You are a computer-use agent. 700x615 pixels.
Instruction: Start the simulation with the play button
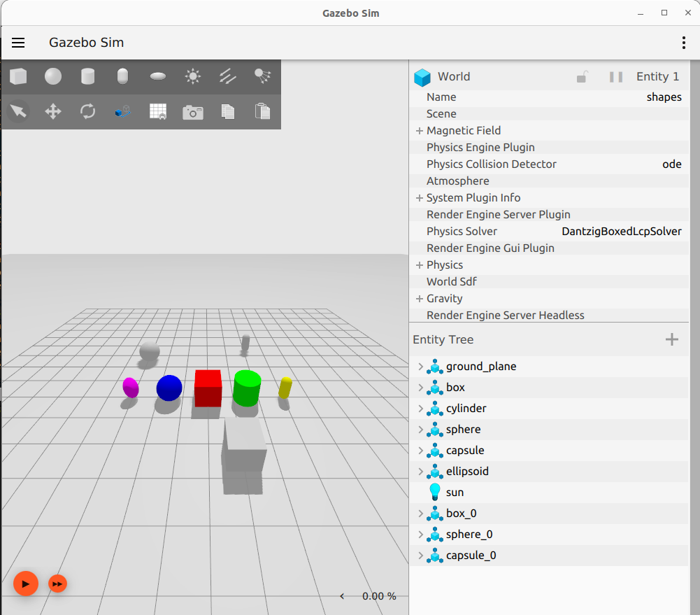pyautogui.click(x=26, y=584)
